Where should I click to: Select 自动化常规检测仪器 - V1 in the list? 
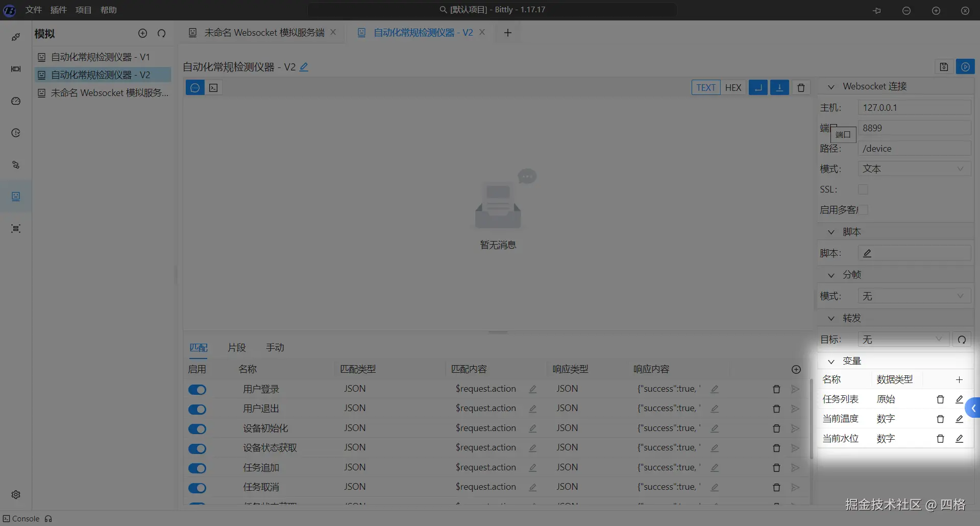102,57
